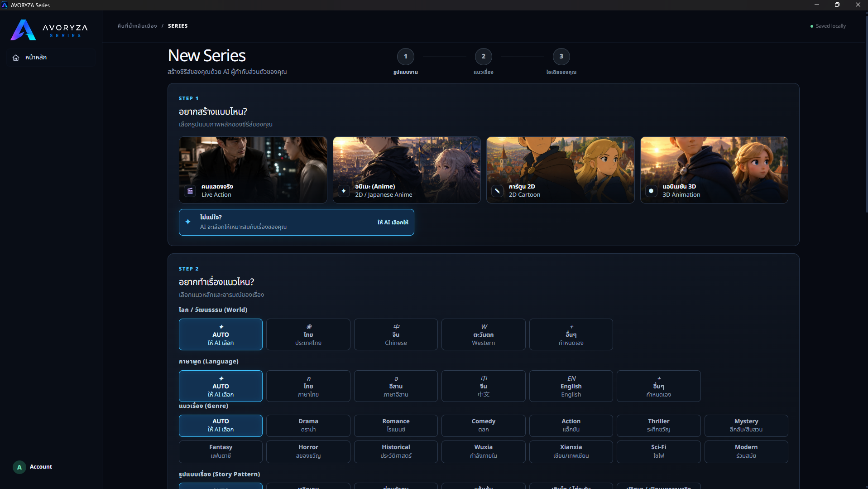Select custom Language option with plus
The height and width of the screenshot is (489, 868).
coord(659,386)
